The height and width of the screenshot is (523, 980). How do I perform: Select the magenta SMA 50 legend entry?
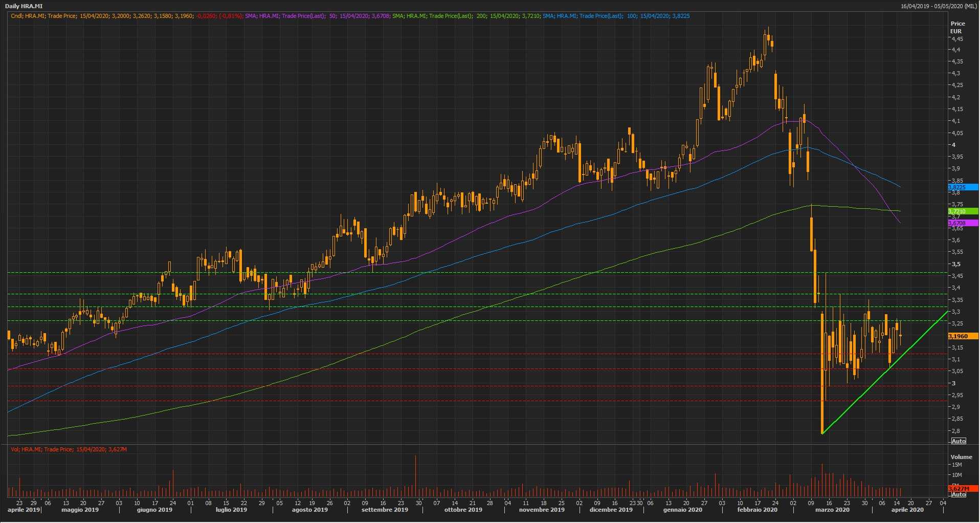point(317,16)
